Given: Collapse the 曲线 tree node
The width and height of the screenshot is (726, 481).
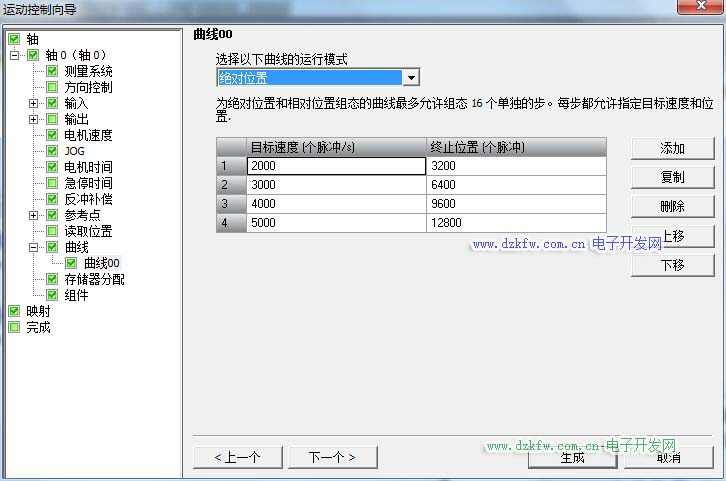Looking at the screenshot, I should point(34,247).
